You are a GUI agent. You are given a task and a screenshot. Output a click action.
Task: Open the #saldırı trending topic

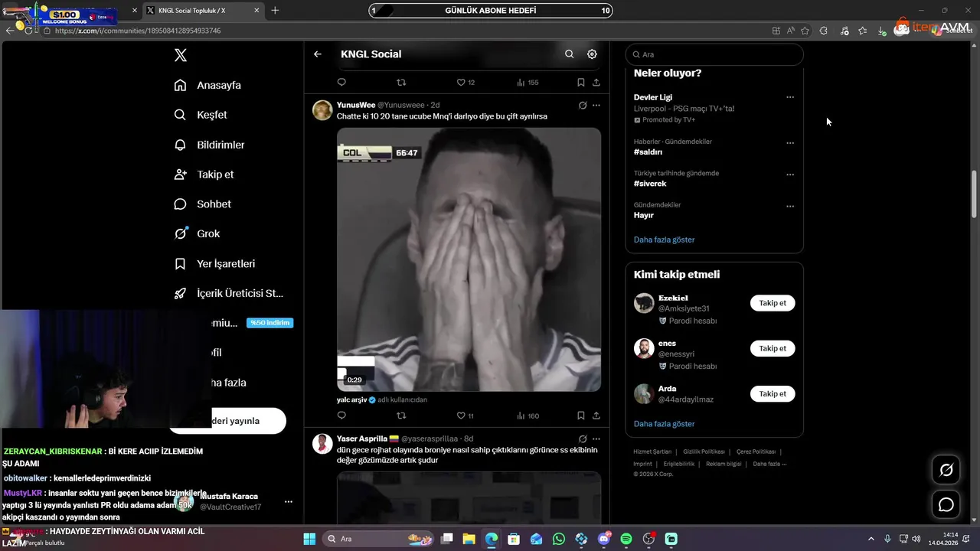tap(648, 152)
